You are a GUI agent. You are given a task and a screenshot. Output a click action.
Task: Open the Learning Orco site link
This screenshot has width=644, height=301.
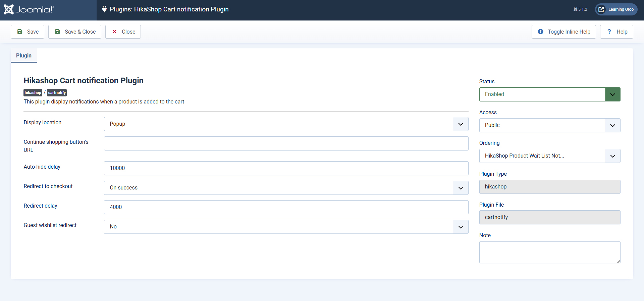point(616,9)
